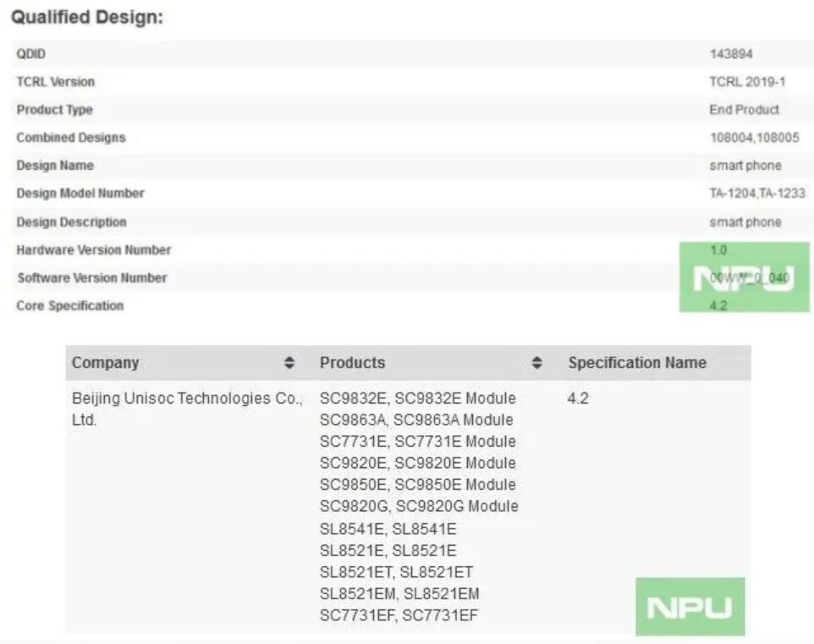Select QDID value 143894
814x644 pixels.
(x=731, y=54)
